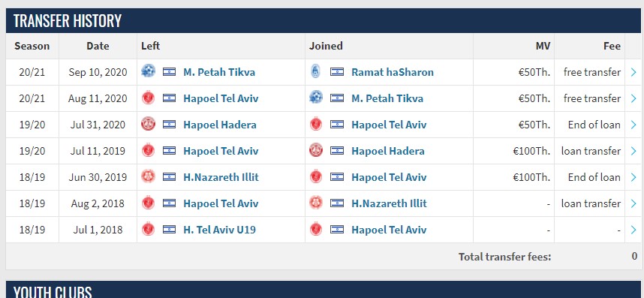Click H. Tel Aviv U19 crest icon
The width and height of the screenshot is (644, 298).
tap(148, 229)
